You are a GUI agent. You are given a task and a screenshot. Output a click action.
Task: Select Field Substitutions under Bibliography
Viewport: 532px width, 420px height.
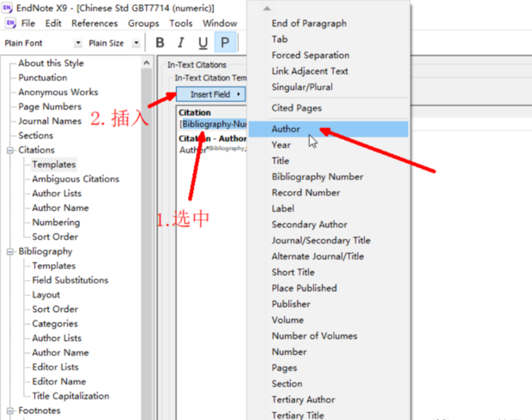click(x=70, y=280)
